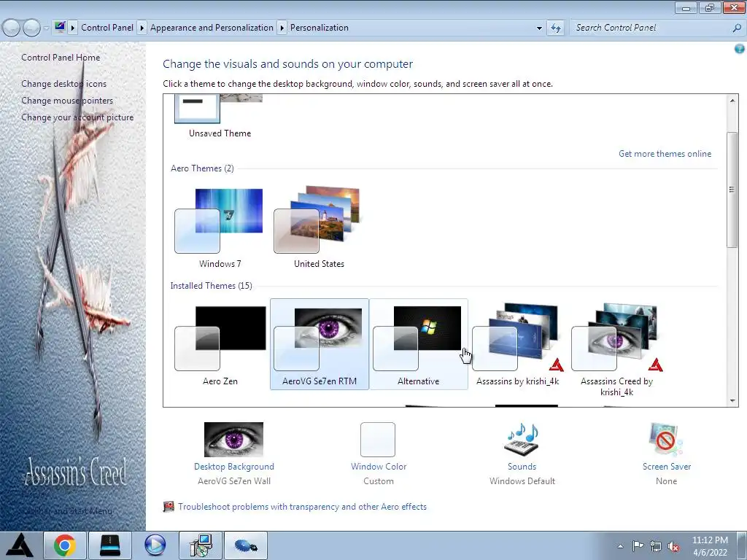Select the AeroVG Se7en RTM theme
Image resolution: width=747 pixels, height=560 pixels.
(x=320, y=344)
